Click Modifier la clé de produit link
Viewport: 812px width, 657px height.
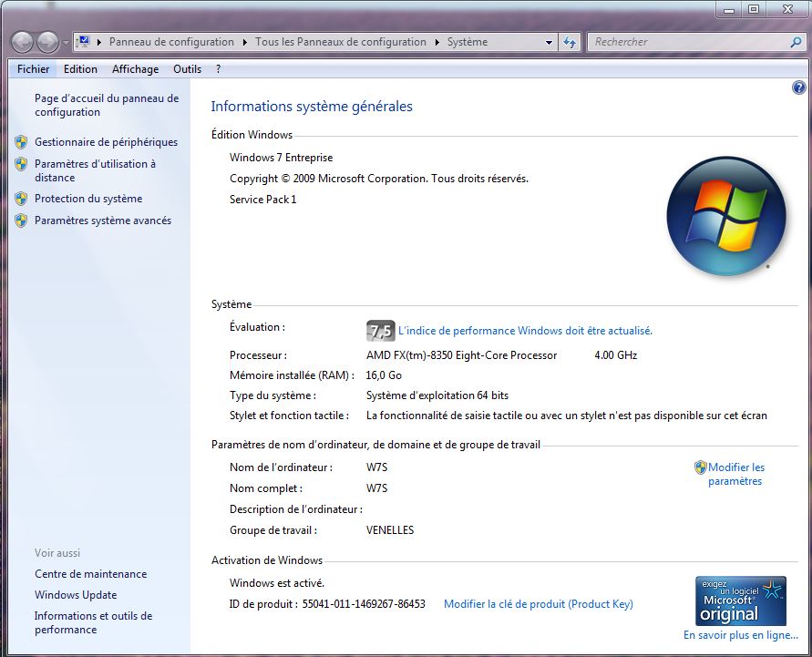(x=539, y=604)
